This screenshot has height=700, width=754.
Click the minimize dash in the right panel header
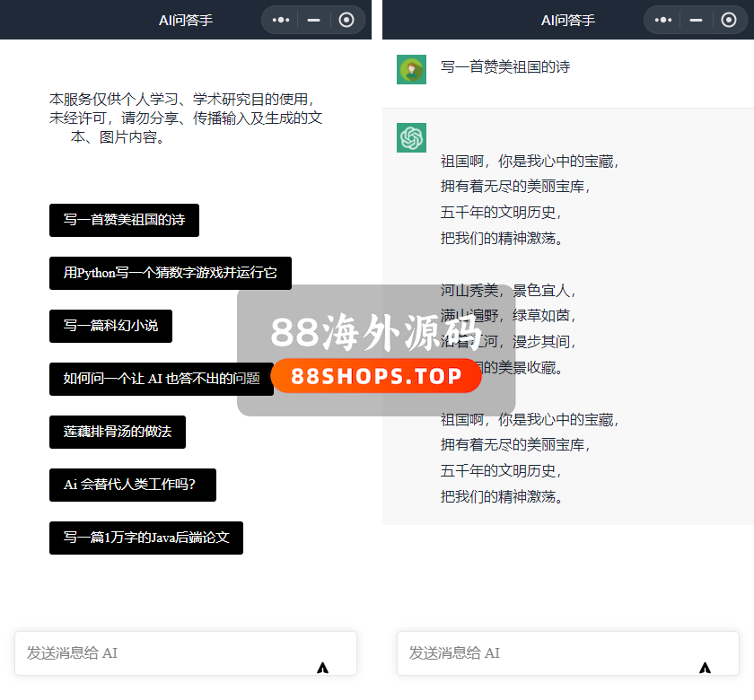coord(696,20)
